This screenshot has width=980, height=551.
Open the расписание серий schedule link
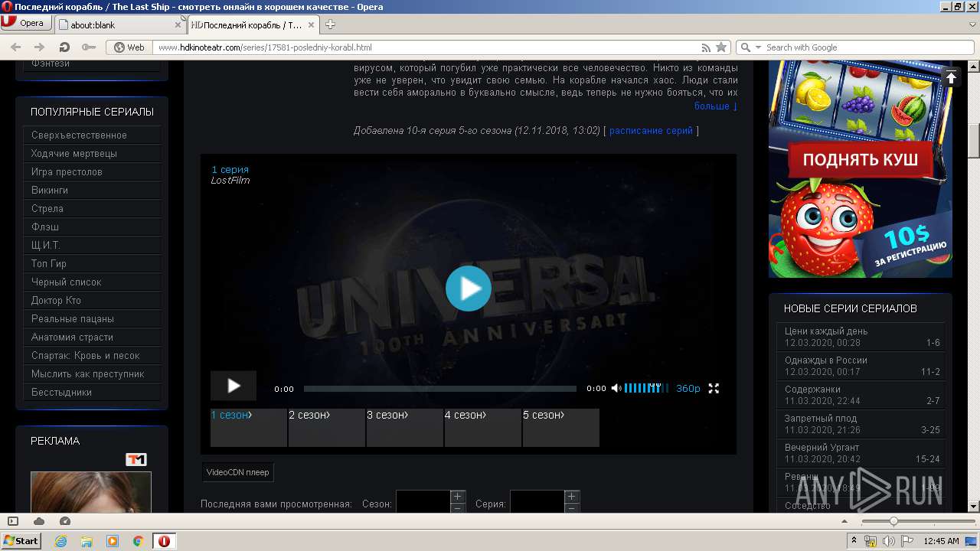pyautogui.click(x=651, y=131)
